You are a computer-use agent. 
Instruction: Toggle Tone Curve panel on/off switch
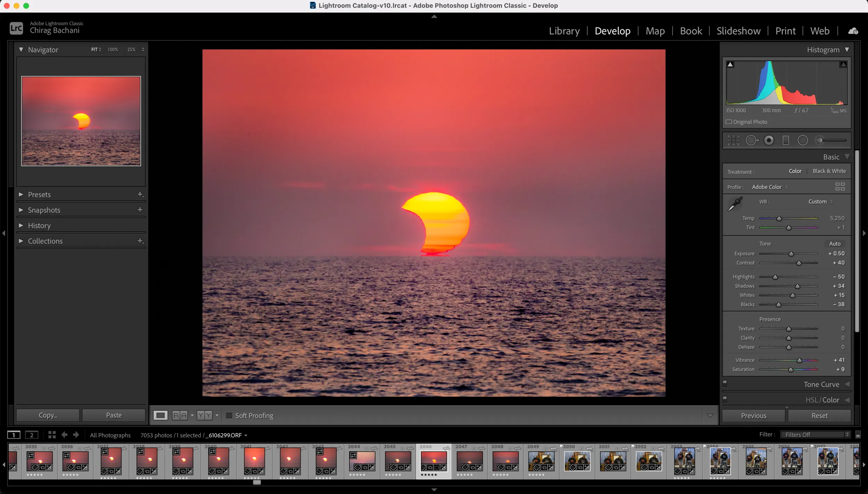725,383
